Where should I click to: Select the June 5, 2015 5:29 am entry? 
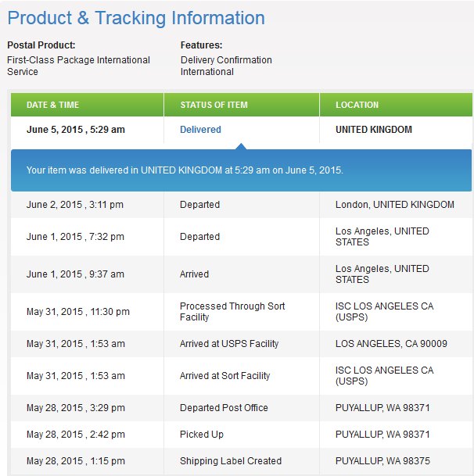[76, 130]
